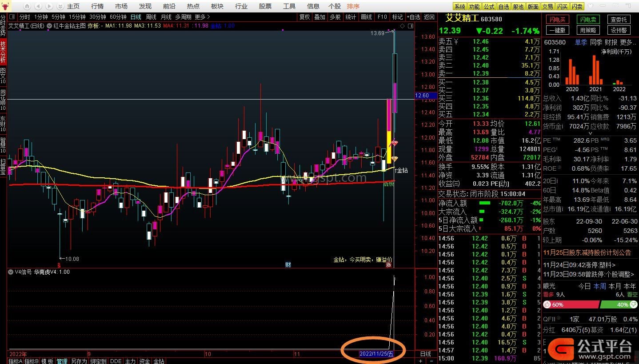This screenshot has height=364, width=639.
Task: Click the home round navigation icon
Action: coord(27,6)
